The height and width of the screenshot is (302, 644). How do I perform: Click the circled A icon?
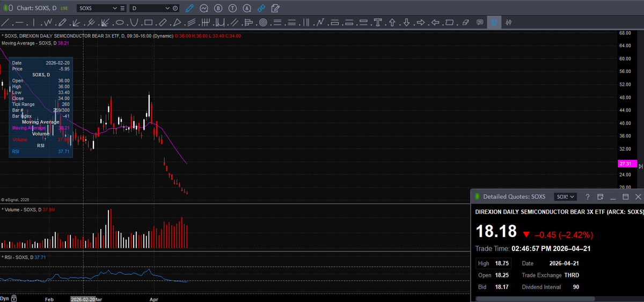(x=247, y=9)
